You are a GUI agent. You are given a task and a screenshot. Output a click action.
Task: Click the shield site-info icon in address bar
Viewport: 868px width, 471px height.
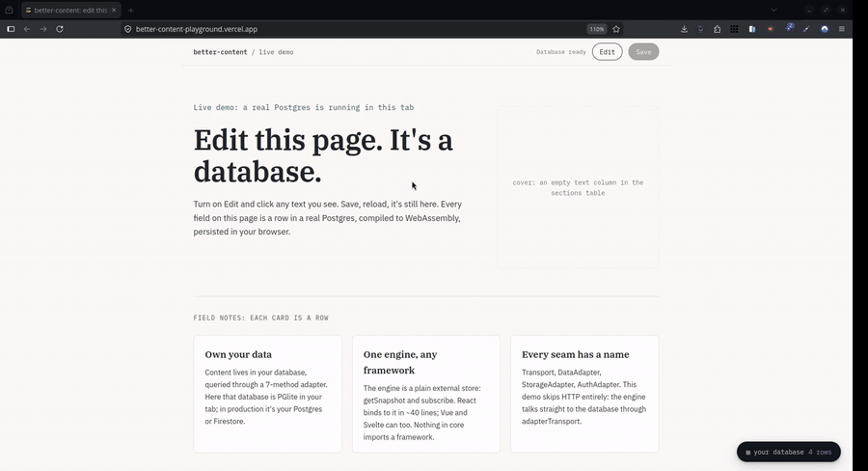point(128,29)
